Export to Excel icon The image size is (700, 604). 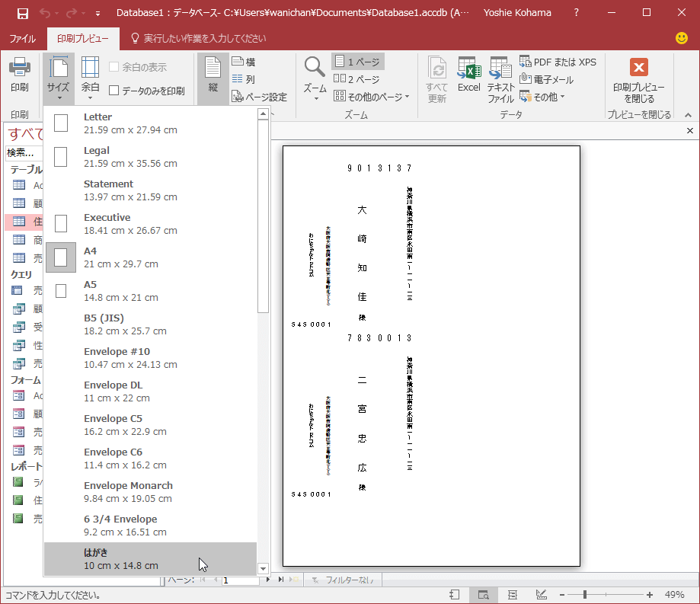[x=468, y=75]
